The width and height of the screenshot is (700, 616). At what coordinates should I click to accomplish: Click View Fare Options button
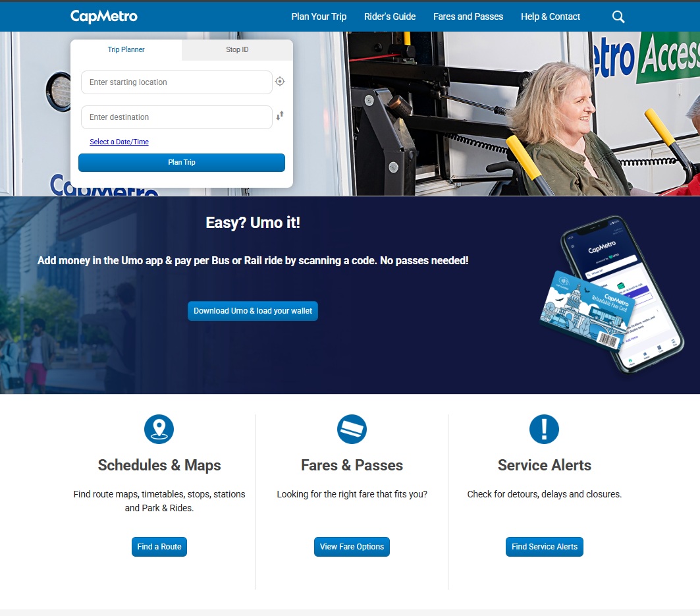(x=352, y=547)
